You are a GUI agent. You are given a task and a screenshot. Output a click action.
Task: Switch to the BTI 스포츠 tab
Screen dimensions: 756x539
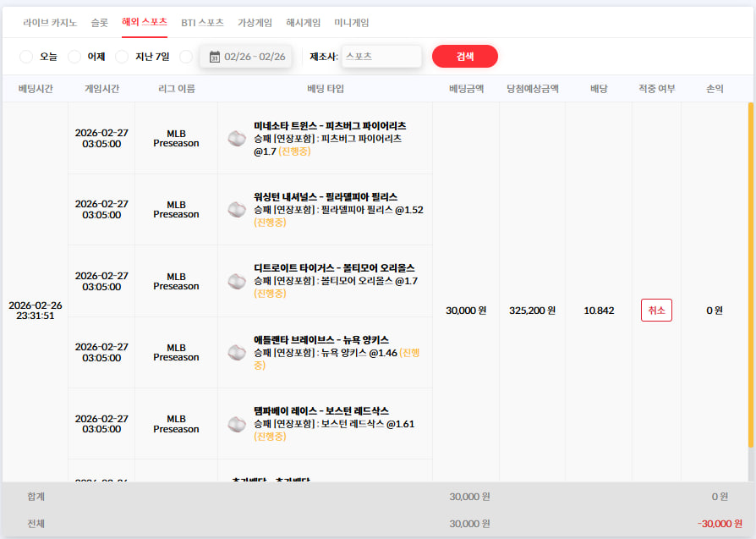(x=202, y=23)
